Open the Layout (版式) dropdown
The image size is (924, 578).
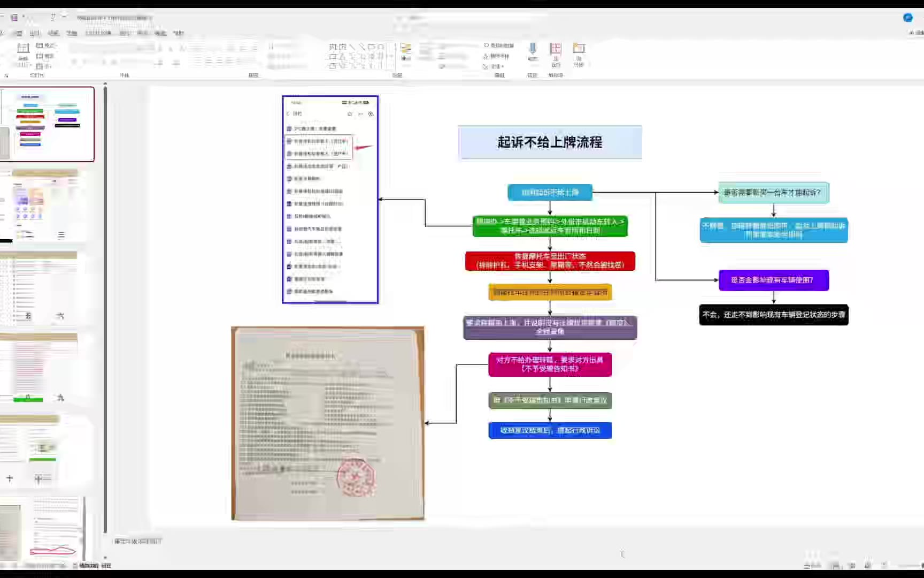[46, 45]
